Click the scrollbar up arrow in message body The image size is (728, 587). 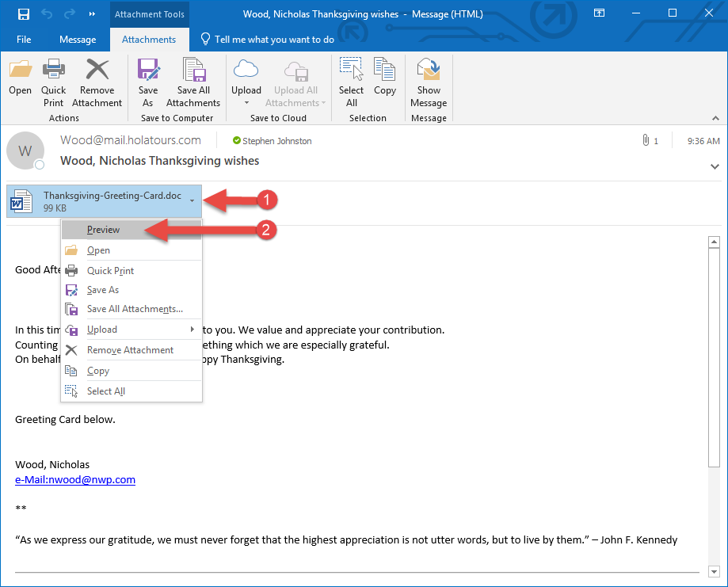714,242
